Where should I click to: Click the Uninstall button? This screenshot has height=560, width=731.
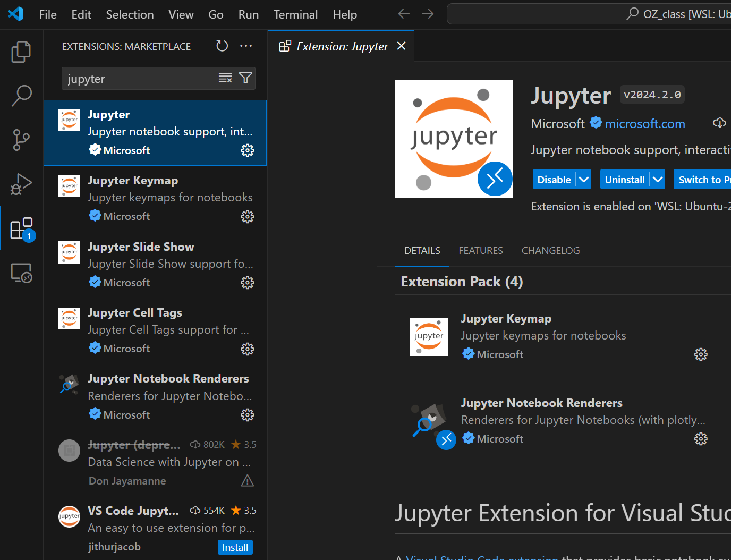tap(625, 180)
